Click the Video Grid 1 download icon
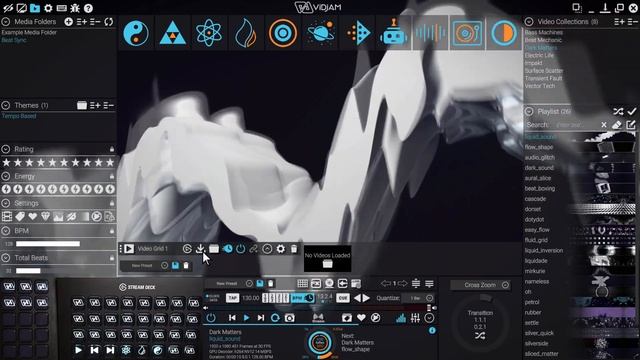The width and height of the screenshot is (640, 360). [x=200, y=249]
